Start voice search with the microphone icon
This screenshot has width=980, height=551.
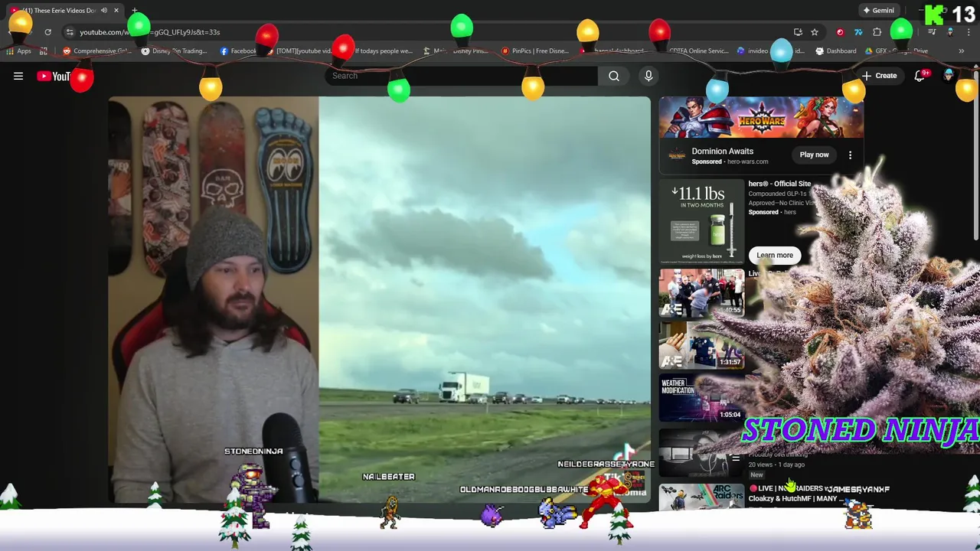(648, 76)
